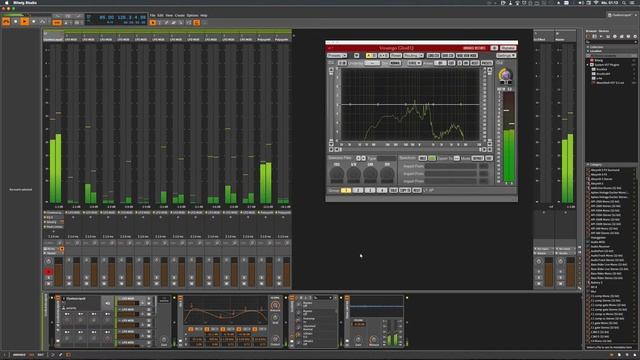Click the A/B compare button in GlissEQ

[x=371, y=56]
